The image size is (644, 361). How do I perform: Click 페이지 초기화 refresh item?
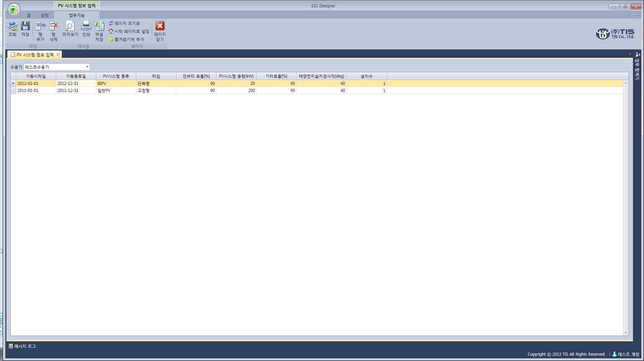click(124, 23)
